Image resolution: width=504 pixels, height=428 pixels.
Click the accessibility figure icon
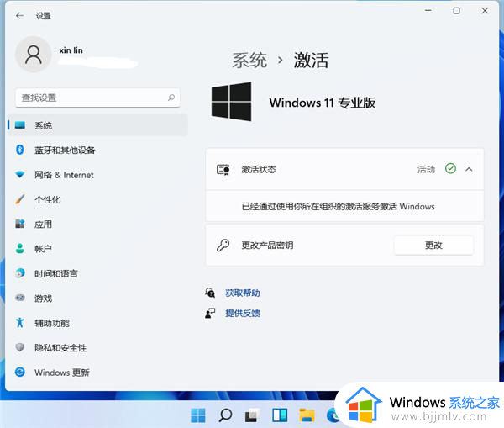(20, 323)
